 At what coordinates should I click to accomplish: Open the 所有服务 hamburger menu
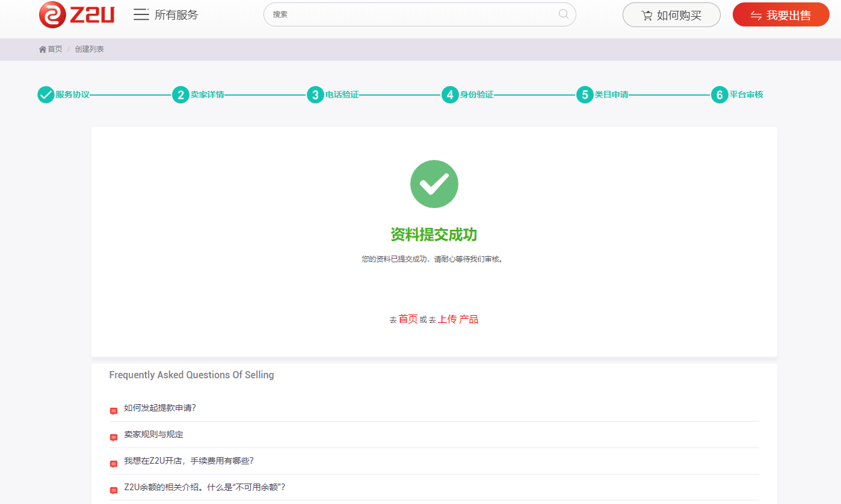point(141,15)
